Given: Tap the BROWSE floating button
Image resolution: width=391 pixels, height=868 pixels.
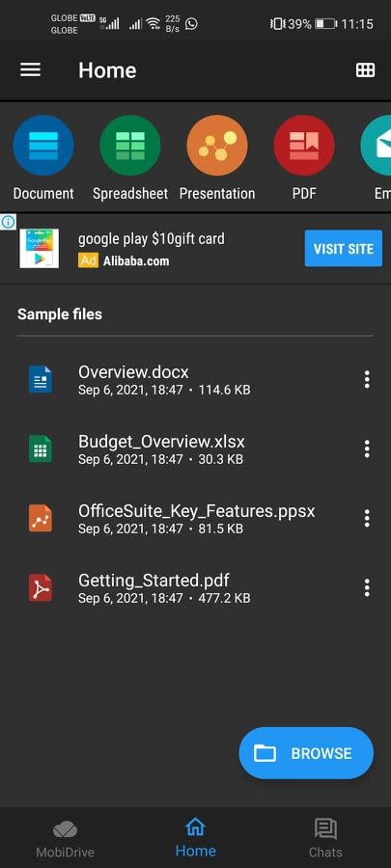Looking at the screenshot, I should [306, 753].
